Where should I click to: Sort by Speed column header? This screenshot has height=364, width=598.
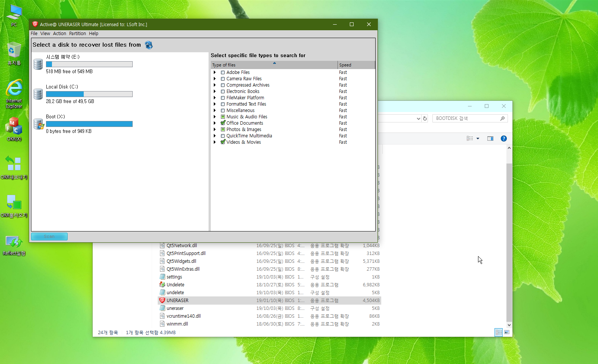pyautogui.click(x=356, y=65)
